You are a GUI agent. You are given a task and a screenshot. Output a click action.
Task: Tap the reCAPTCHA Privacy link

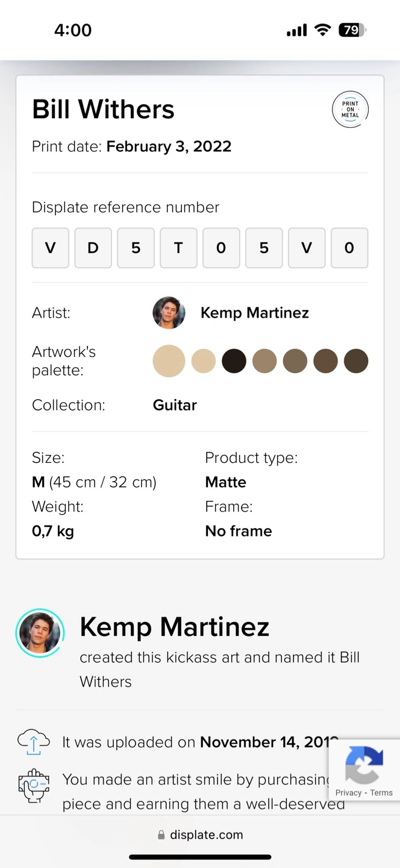[348, 793]
